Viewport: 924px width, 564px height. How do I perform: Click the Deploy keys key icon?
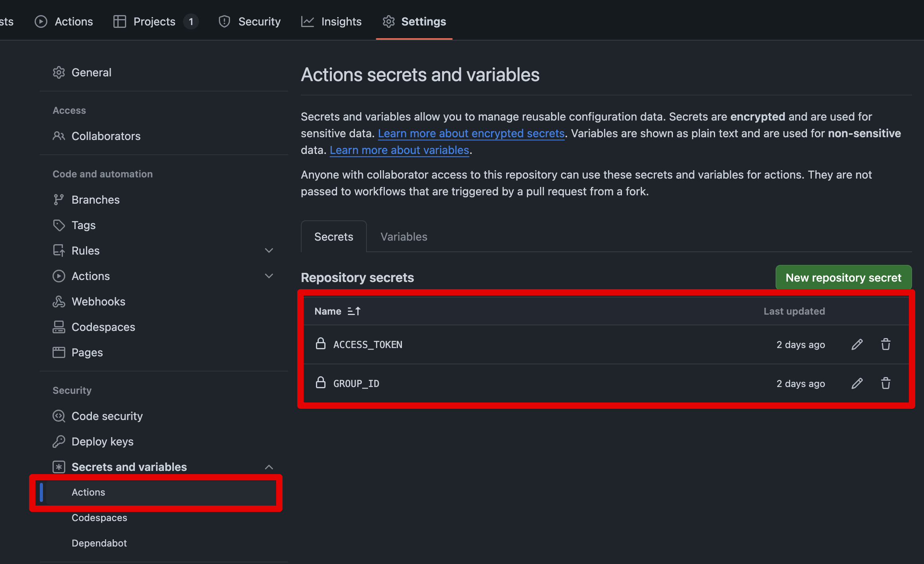click(x=59, y=441)
